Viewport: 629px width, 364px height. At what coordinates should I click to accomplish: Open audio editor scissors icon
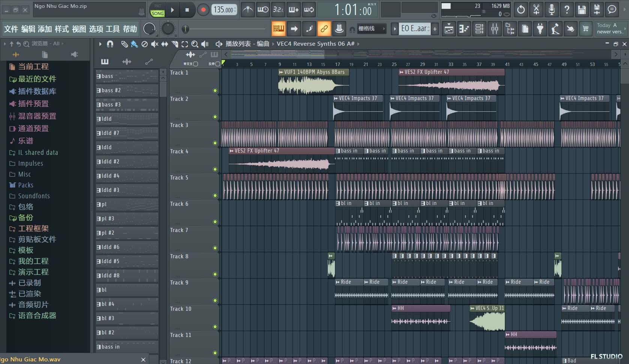pyautogui.click(x=536, y=9)
